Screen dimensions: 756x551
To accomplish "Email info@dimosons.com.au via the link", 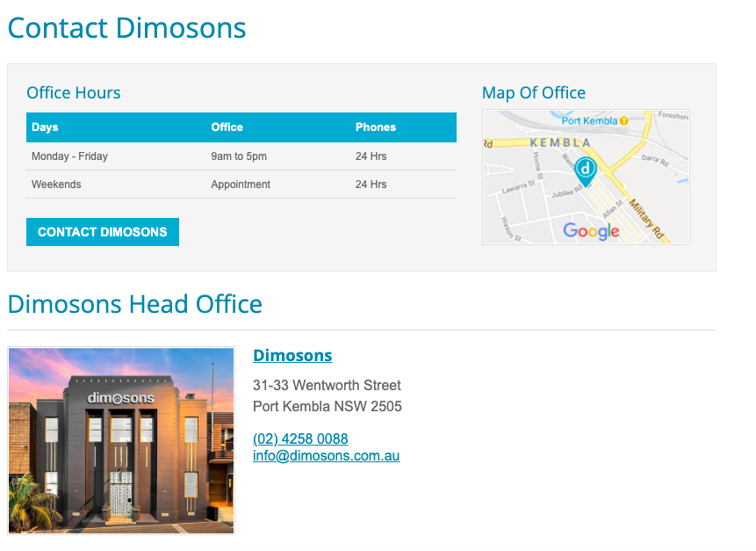I will (x=326, y=455).
